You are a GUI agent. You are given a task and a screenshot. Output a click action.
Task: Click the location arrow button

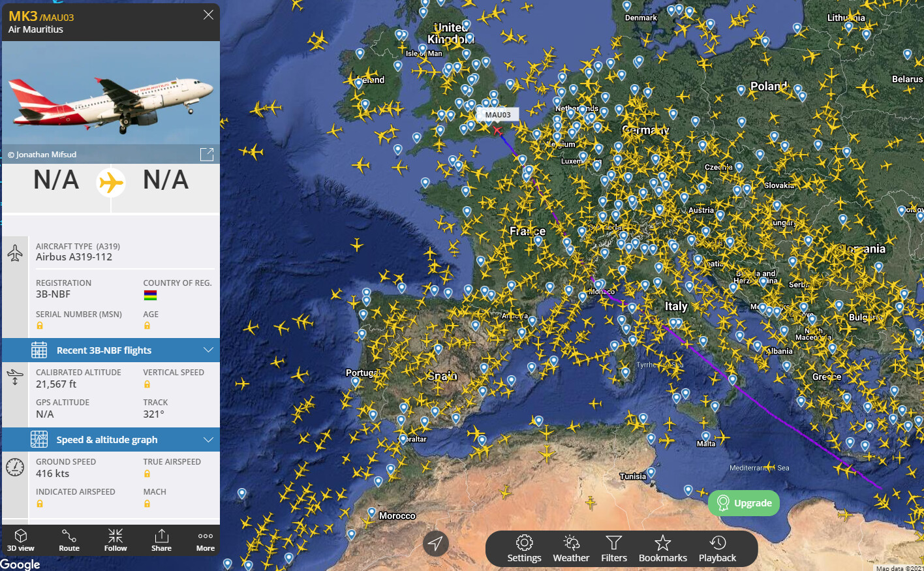436,543
